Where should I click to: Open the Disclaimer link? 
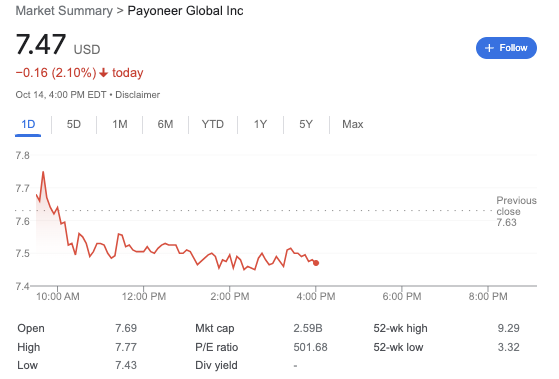click(138, 95)
